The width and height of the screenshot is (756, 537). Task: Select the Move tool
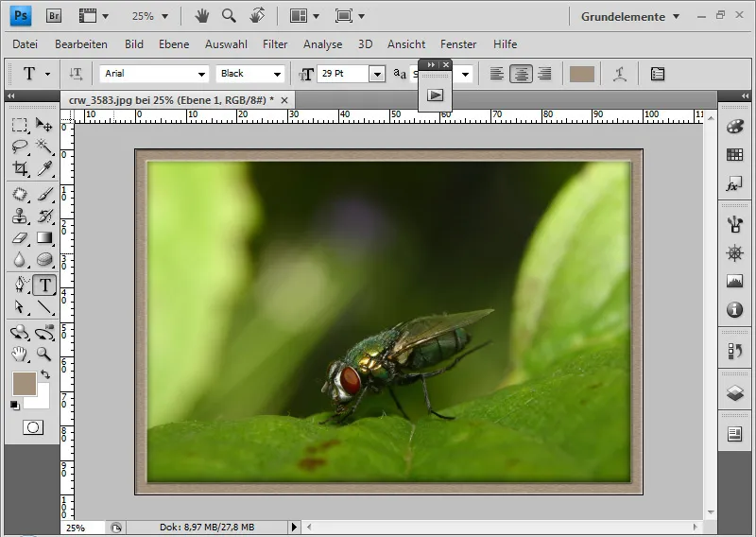pos(44,125)
